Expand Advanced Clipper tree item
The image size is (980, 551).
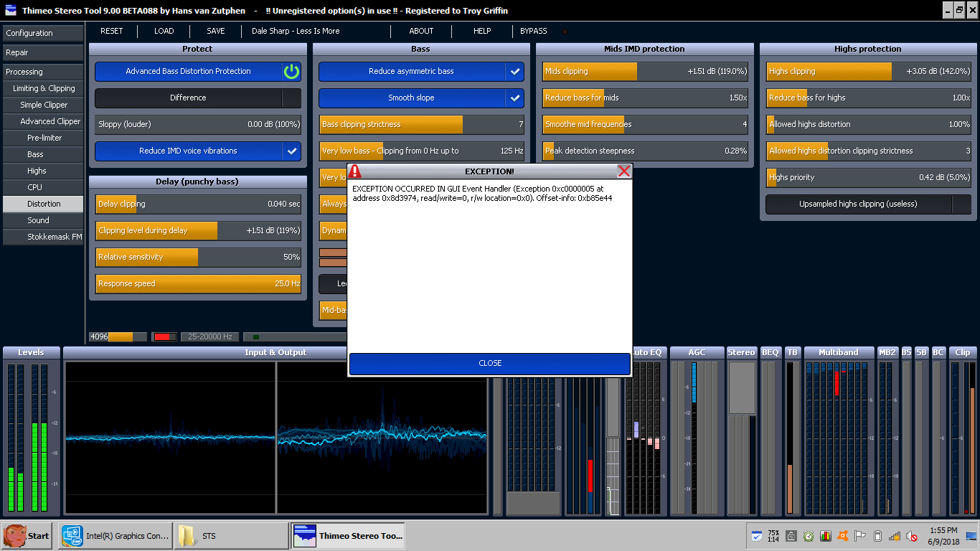point(43,121)
